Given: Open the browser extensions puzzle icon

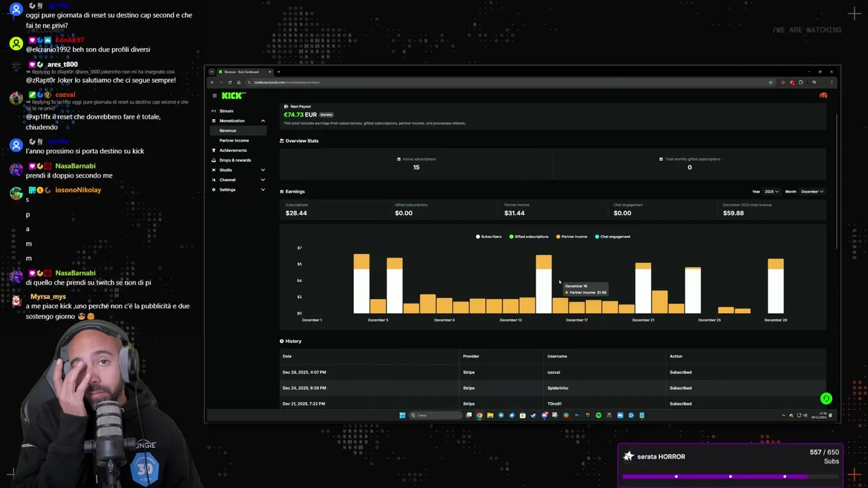Looking at the screenshot, I should [x=801, y=82].
